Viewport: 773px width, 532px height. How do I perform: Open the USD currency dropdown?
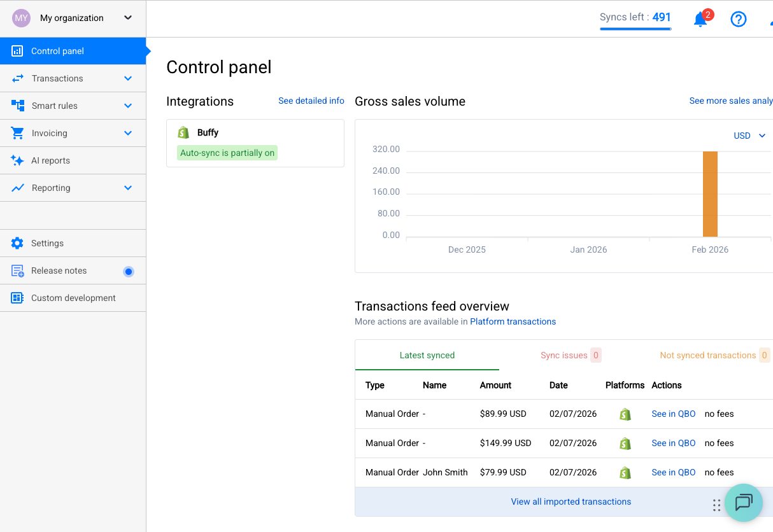pos(749,136)
